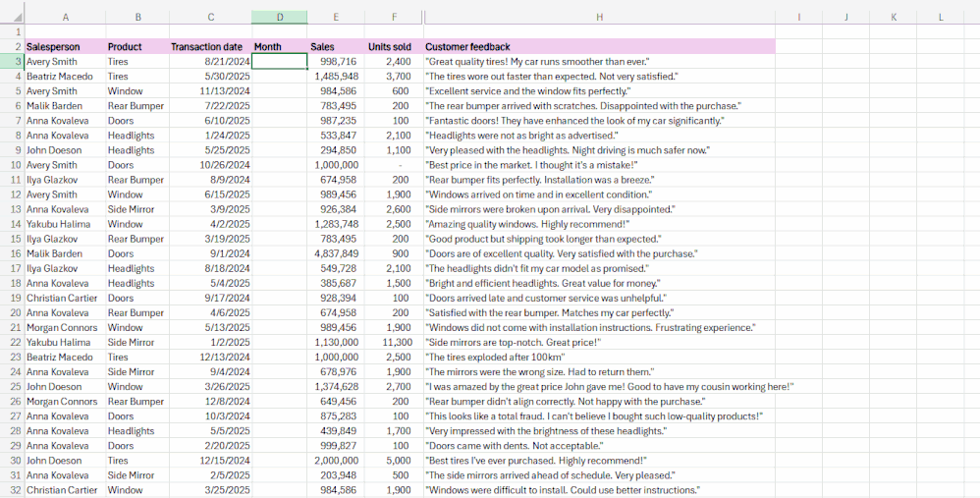Select the date 4/6/2025 cell

210,313
